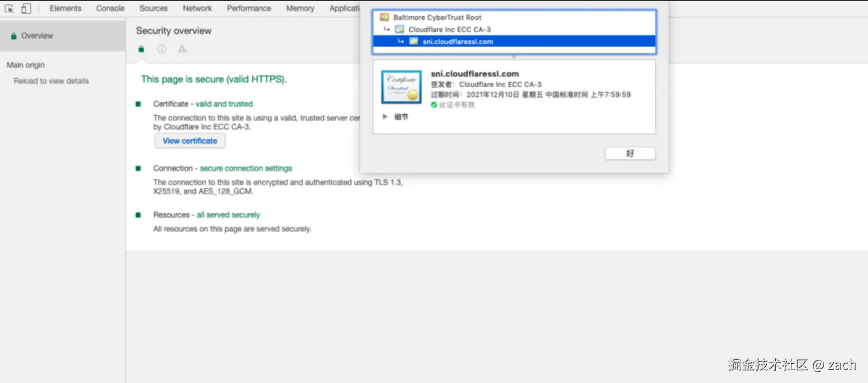Click the Overview lock icon in sidebar
Screen dimensions: 868x383
(13, 36)
